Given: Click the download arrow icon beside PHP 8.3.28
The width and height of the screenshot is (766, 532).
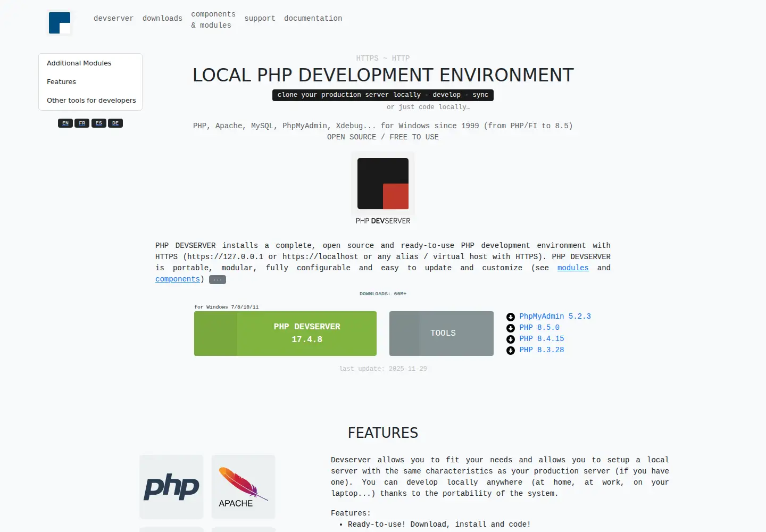Looking at the screenshot, I should click(x=511, y=351).
